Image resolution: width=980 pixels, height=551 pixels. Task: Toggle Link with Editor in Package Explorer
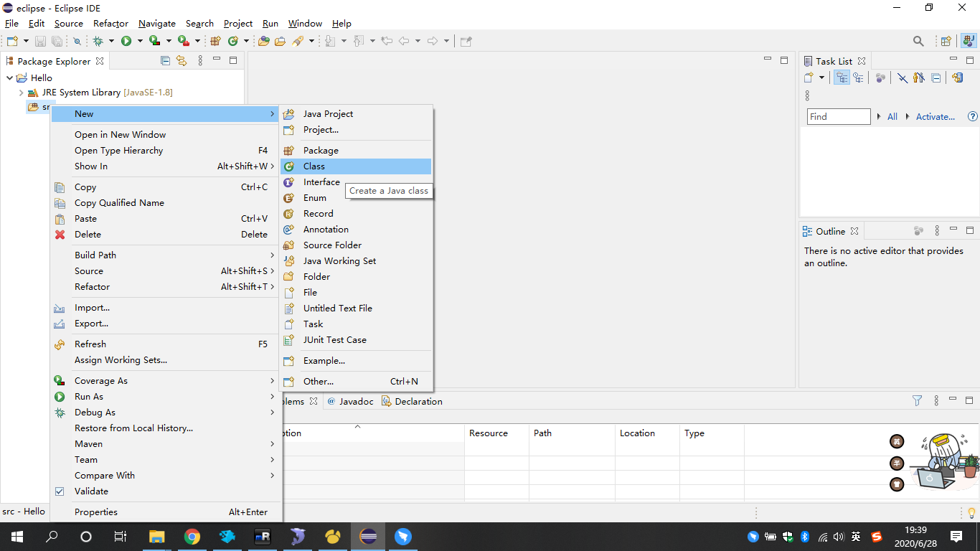(182, 61)
